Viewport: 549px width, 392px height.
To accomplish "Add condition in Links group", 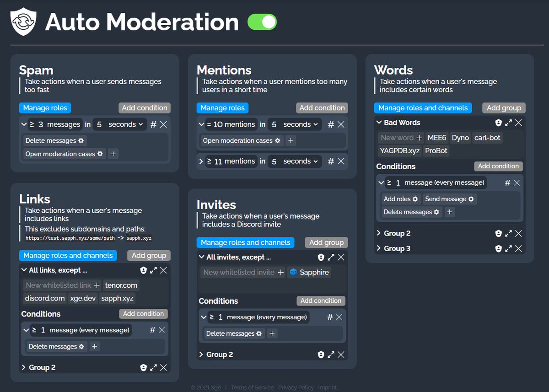I will [143, 314].
